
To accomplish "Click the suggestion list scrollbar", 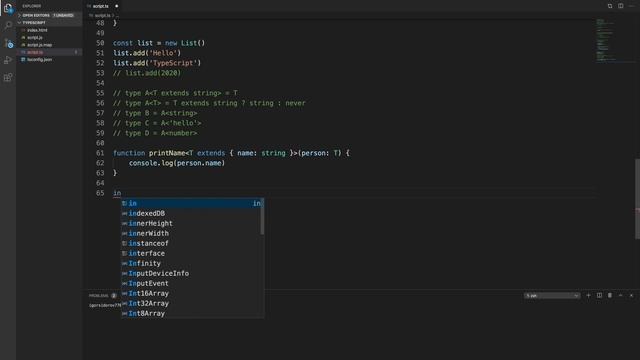I will [x=262, y=217].
